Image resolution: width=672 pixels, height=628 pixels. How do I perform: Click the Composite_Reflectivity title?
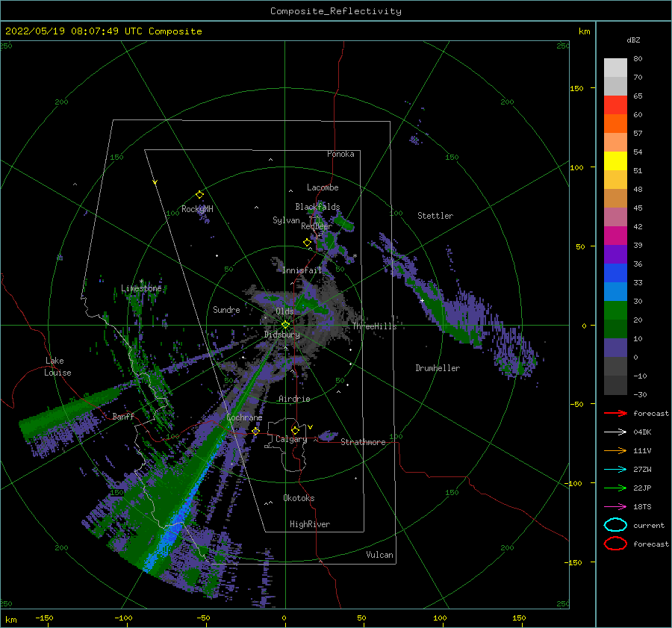(x=336, y=11)
